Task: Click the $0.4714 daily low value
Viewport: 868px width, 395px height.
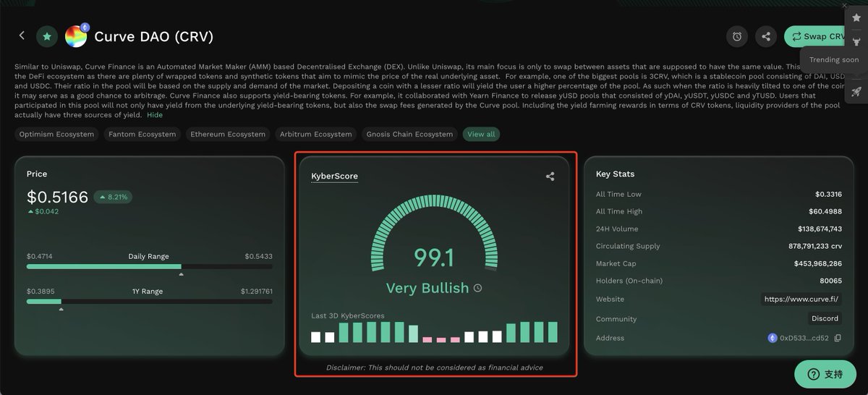Action: tap(39, 257)
